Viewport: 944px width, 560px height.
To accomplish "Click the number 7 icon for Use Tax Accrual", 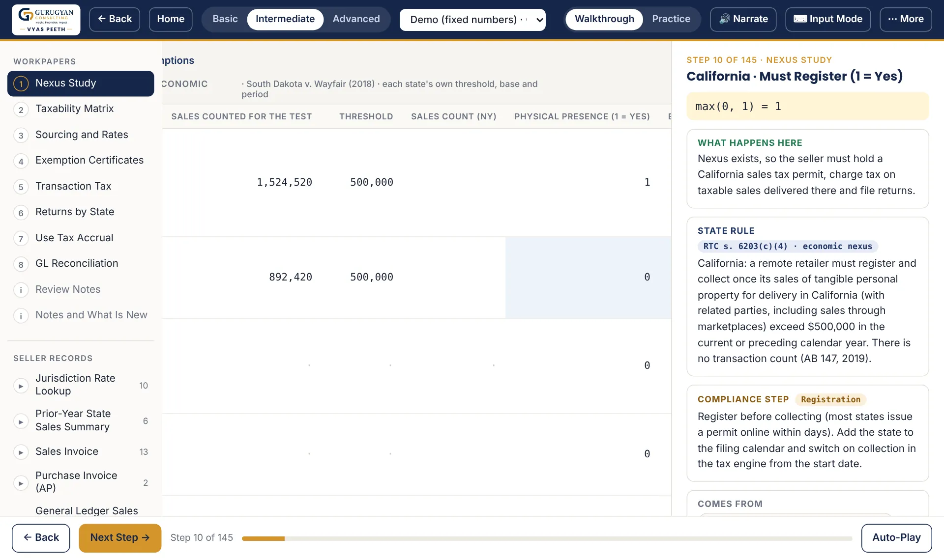I will click(x=21, y=239).
